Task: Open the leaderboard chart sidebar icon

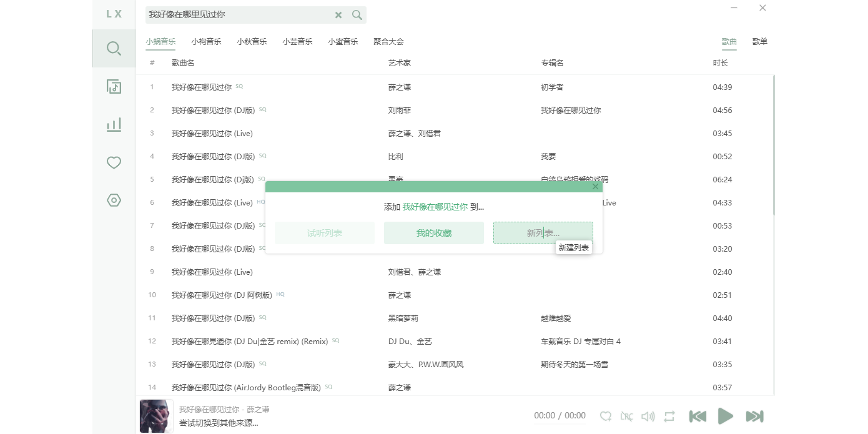Action: tap(114, 124)
